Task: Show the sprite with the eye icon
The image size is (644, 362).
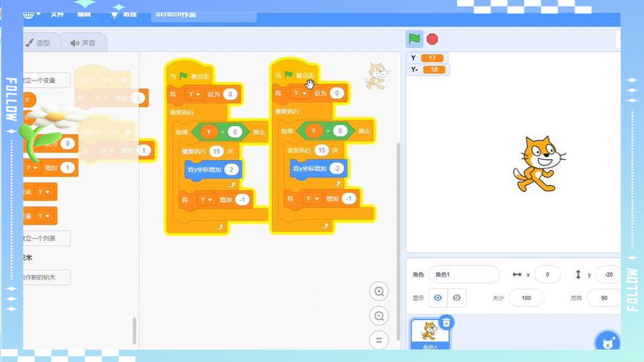Action: click(437, 298)
